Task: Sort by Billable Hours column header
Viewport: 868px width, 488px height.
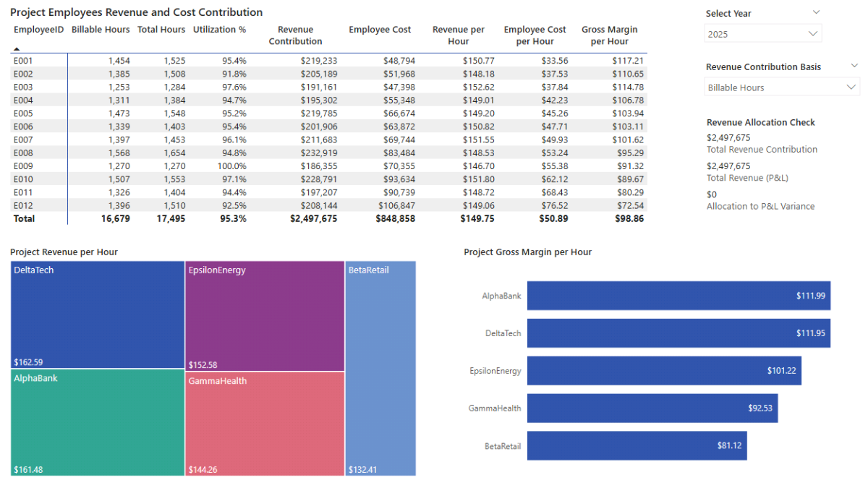Action: 101,30
